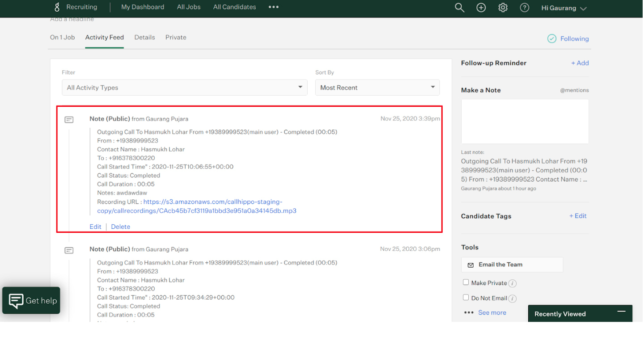Click Email the Team button
Screen dimensions: 644x362
pyautogui.click(x=512, y=265)
